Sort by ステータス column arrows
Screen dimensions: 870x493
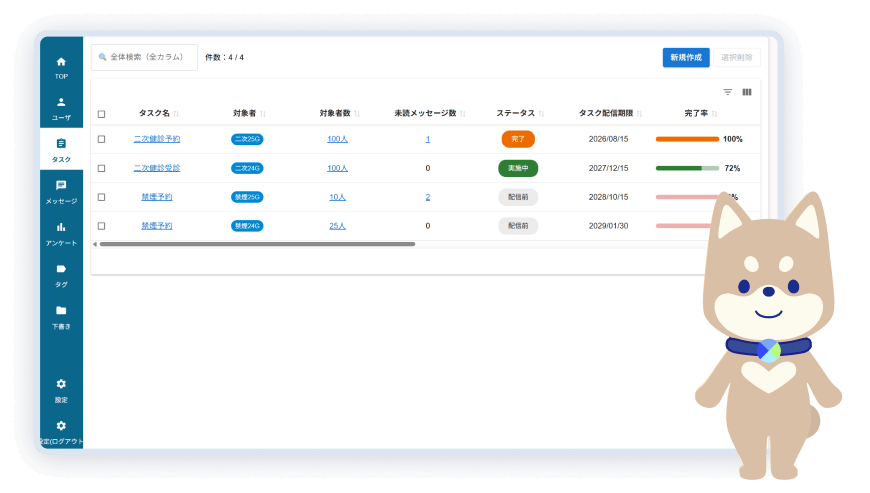[542, 114]
